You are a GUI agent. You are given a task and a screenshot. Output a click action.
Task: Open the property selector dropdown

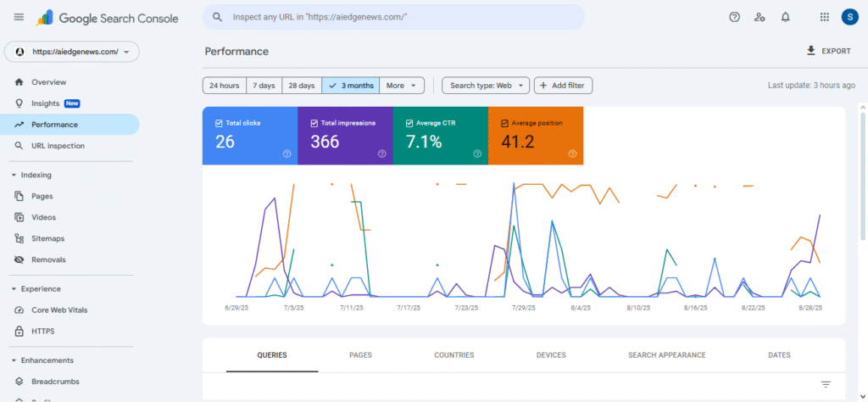72,52
